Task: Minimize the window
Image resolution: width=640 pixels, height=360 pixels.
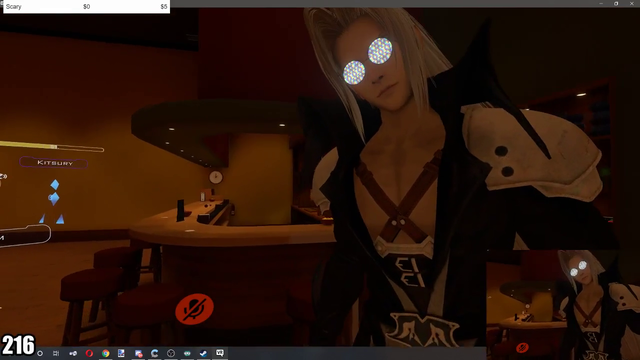Action: point(601,3)
